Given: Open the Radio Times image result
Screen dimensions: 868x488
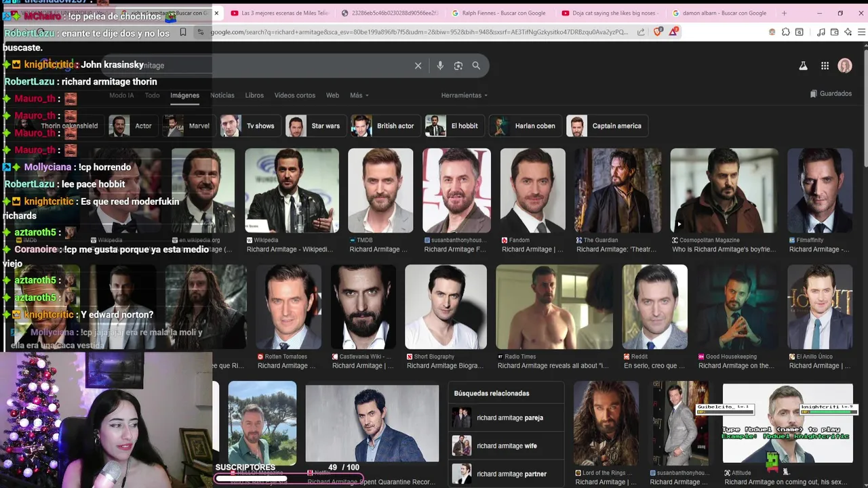Looking at the screenshot, I should point(554,307).
